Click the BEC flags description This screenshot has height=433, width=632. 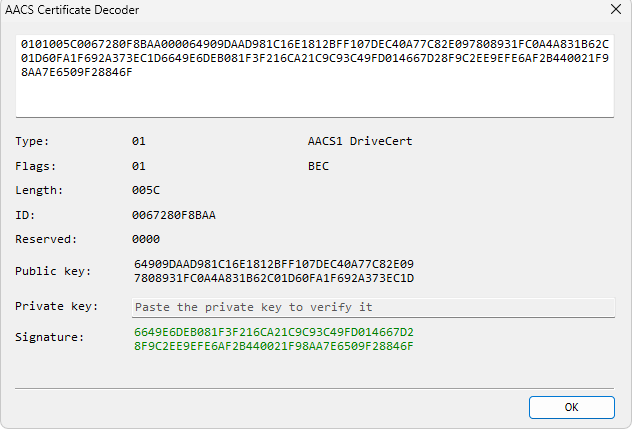click(318, 166)
